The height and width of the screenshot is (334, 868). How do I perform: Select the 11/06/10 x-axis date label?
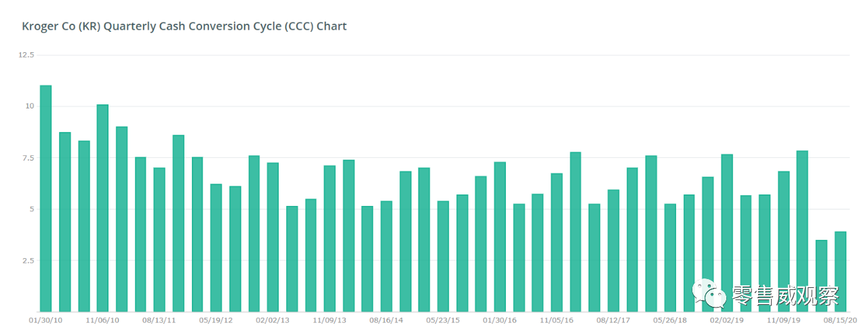click(x=102, y=320)
